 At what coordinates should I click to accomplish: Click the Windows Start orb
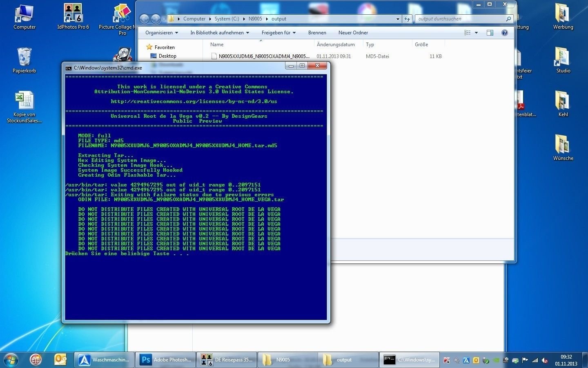pos(11,360)
